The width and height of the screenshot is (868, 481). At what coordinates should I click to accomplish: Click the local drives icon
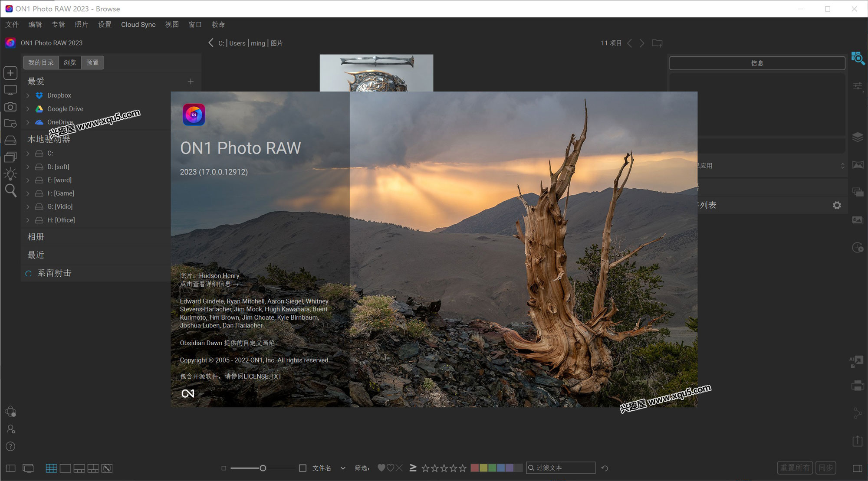coord(10,140)
